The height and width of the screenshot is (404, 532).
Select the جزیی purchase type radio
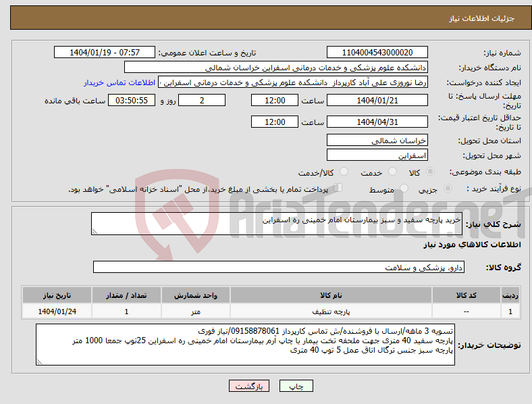(x=448, y=188)
